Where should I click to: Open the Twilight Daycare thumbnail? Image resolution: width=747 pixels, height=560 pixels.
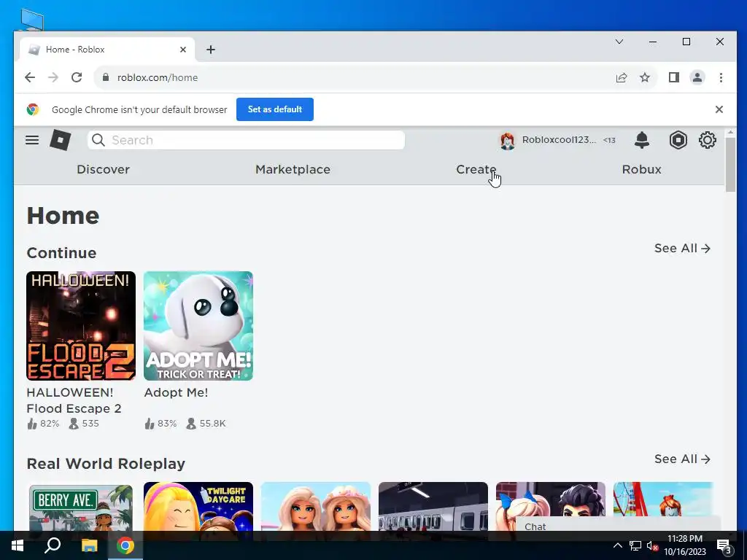click(198, 506)
